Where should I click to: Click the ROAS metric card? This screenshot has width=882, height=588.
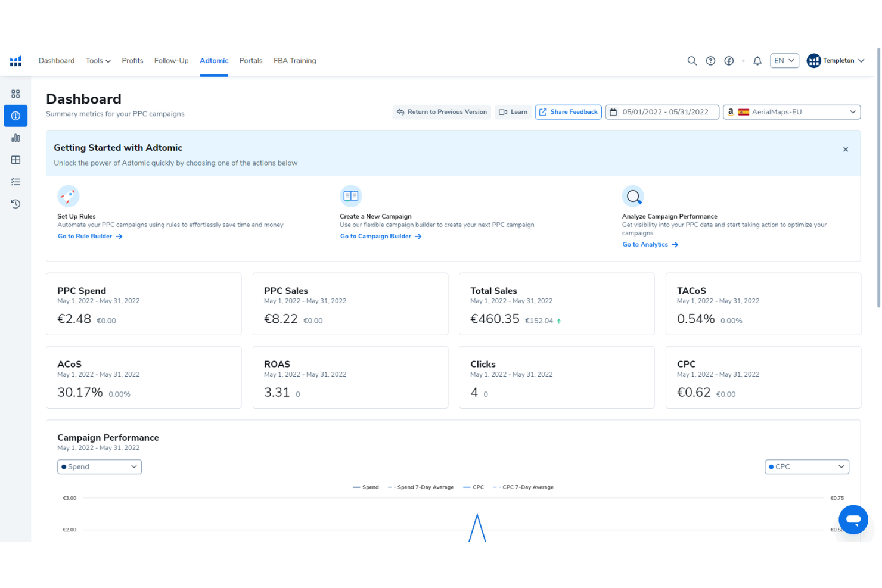350,378
